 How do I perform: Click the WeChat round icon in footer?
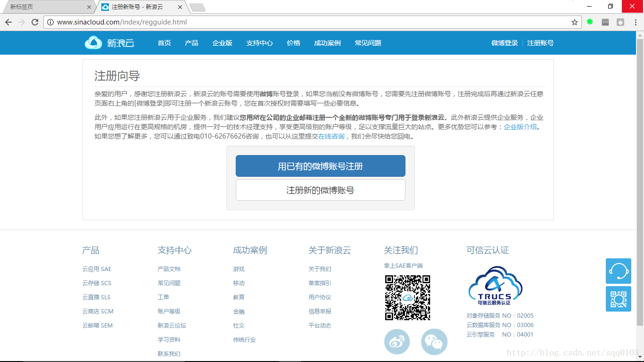click(x=434, y=342)
